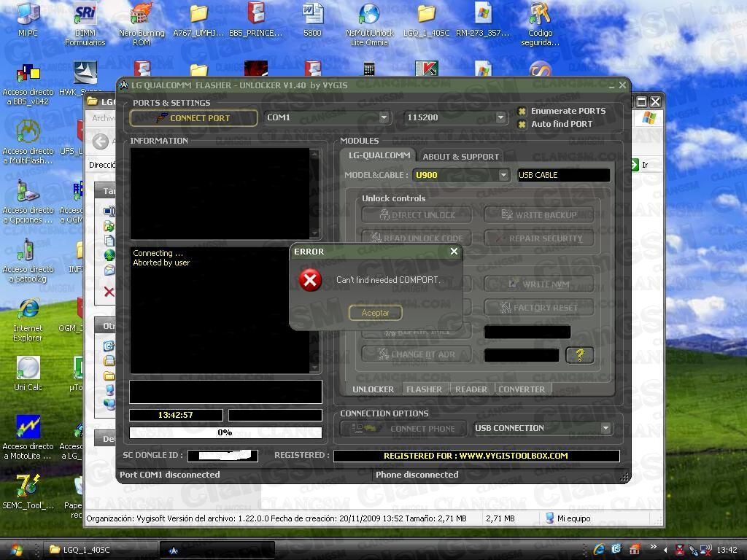The height and width of the screenshot is (560, 747).
Task: Click the FACTORY RESET button
Action: [x=539, y=308]
